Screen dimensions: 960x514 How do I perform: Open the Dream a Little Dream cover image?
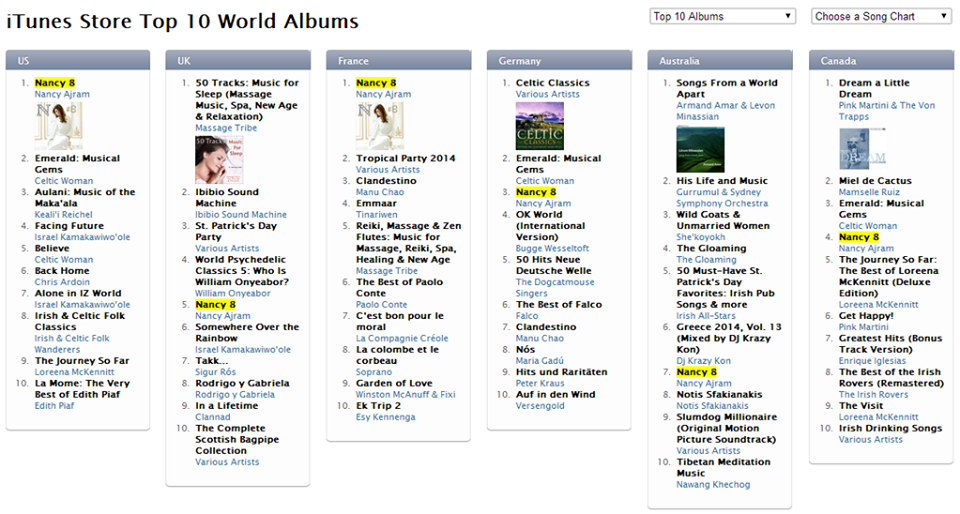coord(863,149)
